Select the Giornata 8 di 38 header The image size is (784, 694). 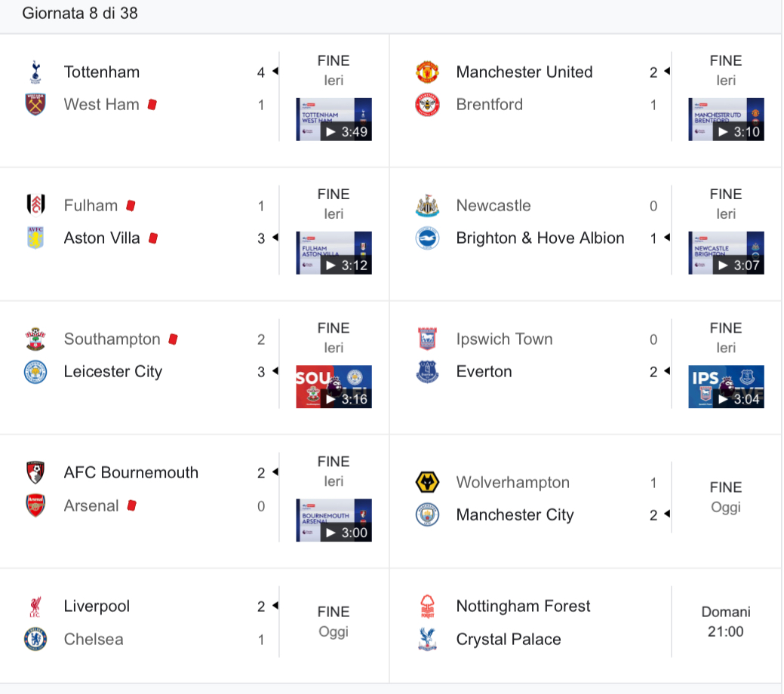[x=80, y=13]
